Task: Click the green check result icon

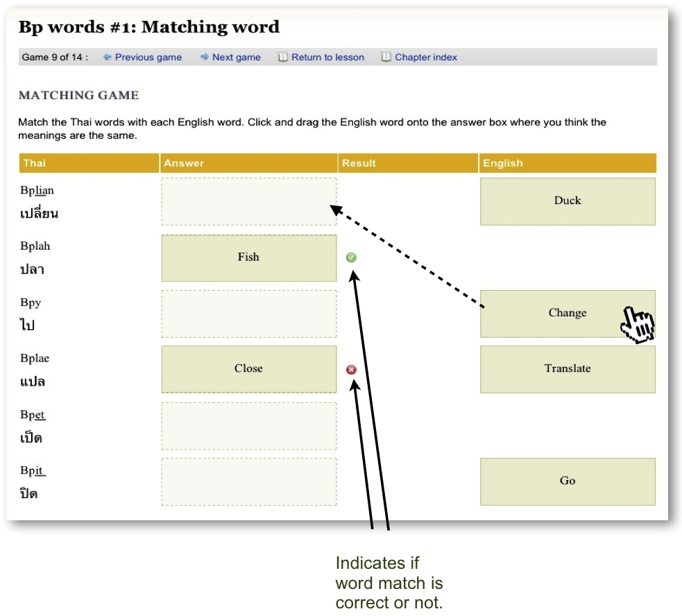Action: click(351, 257)
